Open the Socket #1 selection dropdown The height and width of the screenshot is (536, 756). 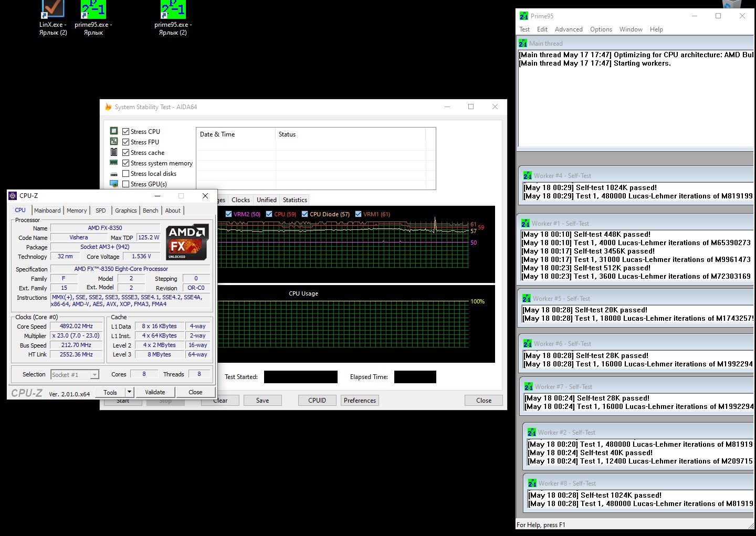coord(94,374)
